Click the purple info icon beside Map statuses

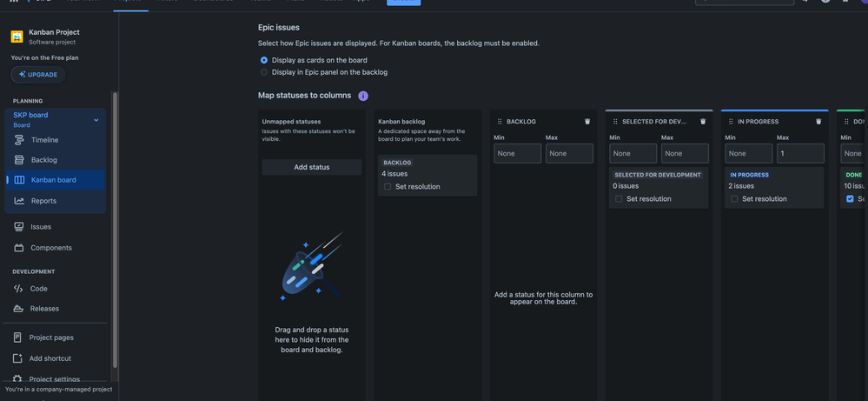[363, 96]
